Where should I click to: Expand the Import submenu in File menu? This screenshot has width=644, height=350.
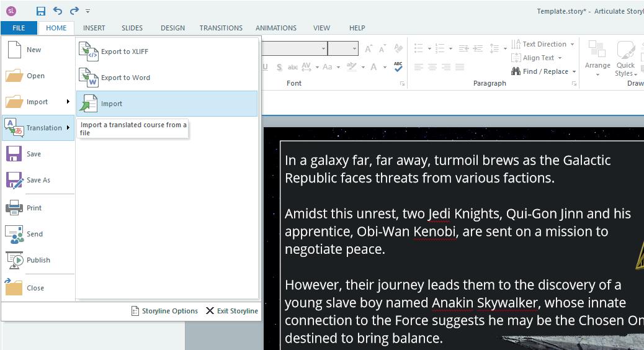click(38, 102)
